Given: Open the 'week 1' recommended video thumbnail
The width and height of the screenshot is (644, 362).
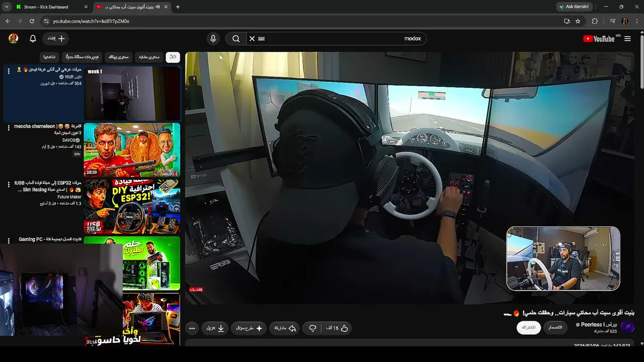Looking at the screenshot, I should pyautogui.click(x=132, y=94).
